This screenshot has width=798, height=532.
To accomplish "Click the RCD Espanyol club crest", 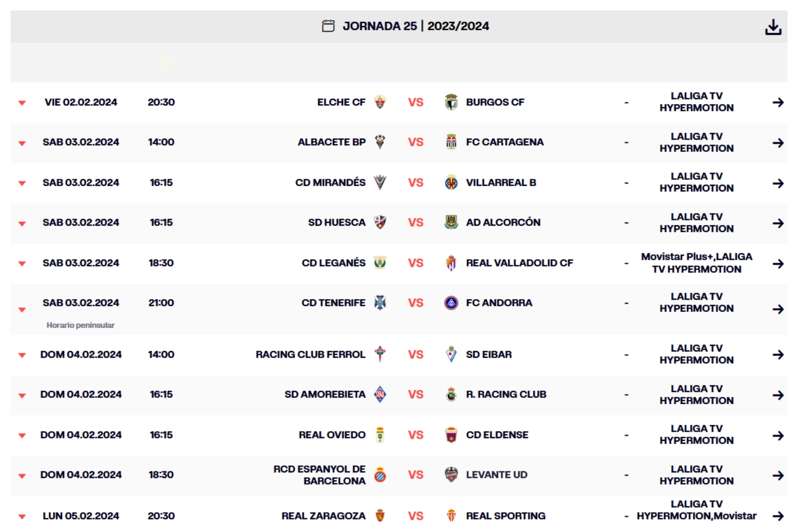I will click(x=380, y=475).
